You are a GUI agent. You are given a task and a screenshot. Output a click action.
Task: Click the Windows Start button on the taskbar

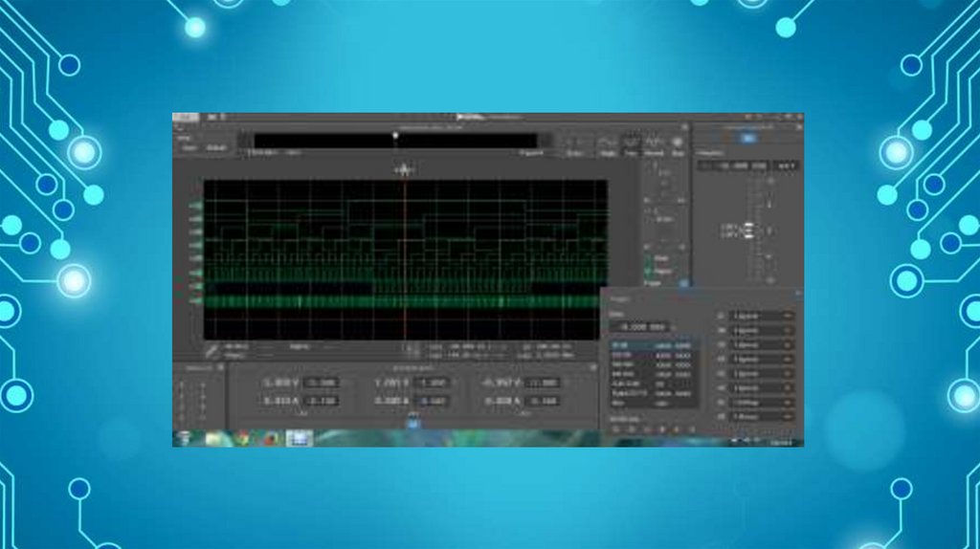pyautogui.click(x=185, y=438)
